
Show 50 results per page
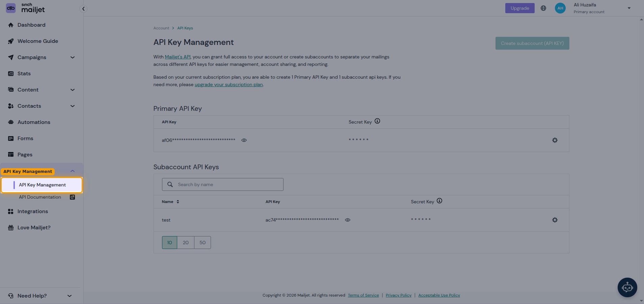203,243
